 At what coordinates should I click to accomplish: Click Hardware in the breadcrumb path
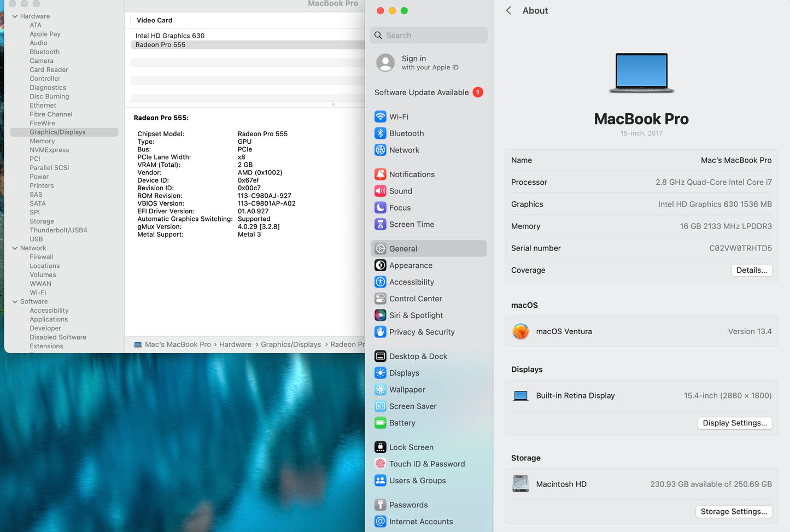coord(235,344)
